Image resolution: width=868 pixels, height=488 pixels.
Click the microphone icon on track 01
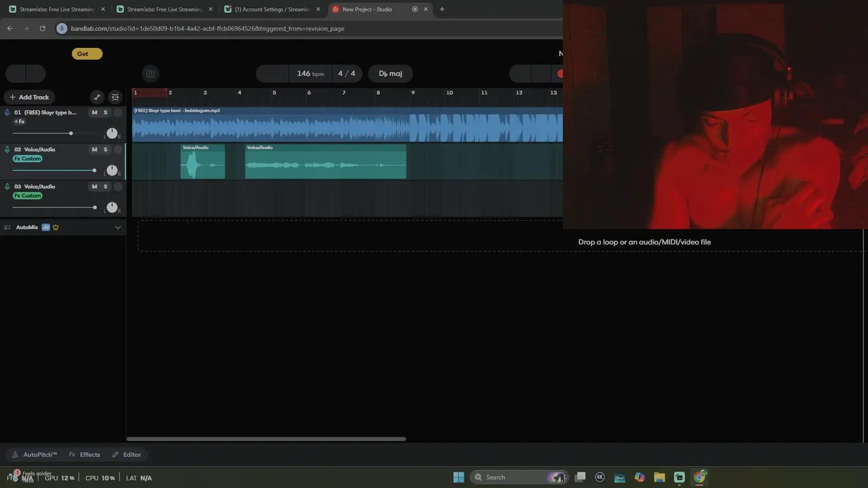[x=7, y=113]
